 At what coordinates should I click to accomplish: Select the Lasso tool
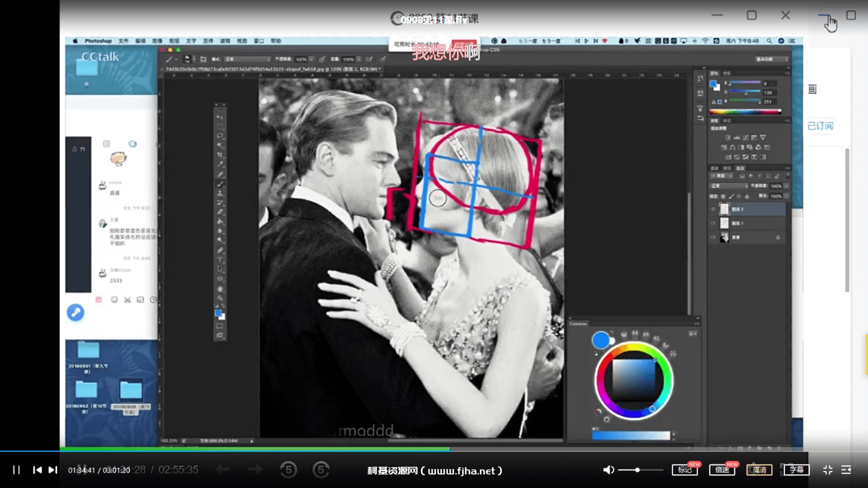point(220,136)
